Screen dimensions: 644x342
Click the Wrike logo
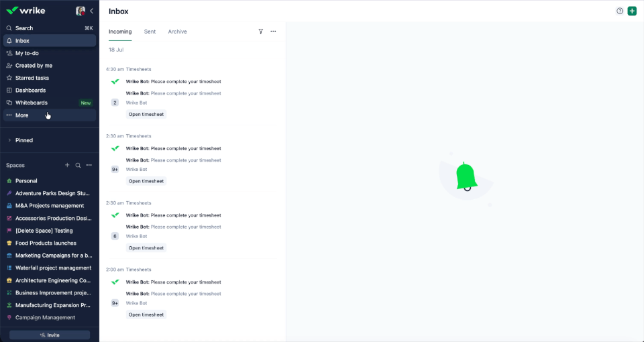pos(25,11)
